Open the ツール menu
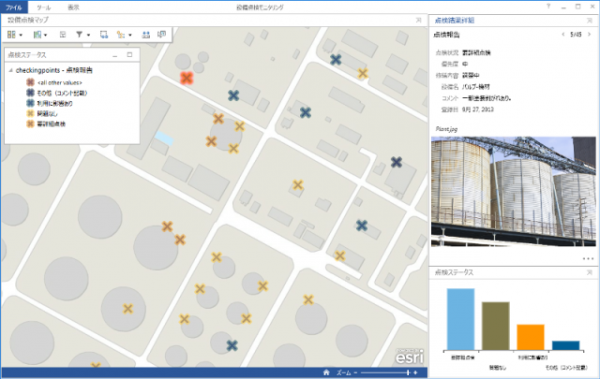The image size is (600, 379). (43, 7)
